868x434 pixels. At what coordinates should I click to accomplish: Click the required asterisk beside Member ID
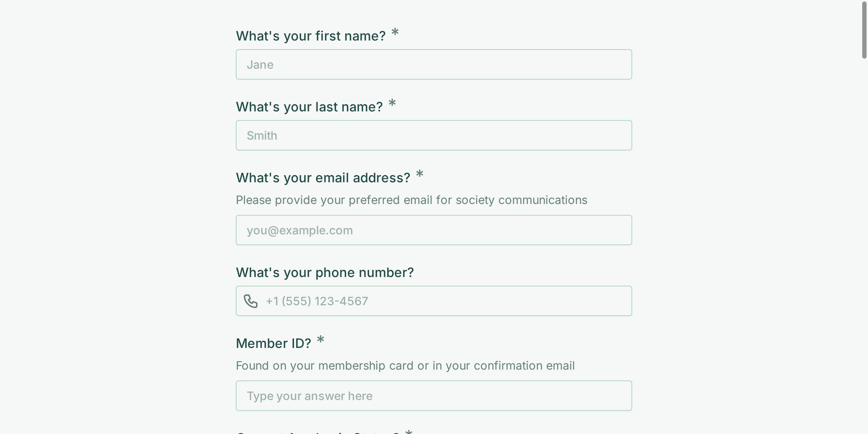pyautogui.click(x=320, y=340)
